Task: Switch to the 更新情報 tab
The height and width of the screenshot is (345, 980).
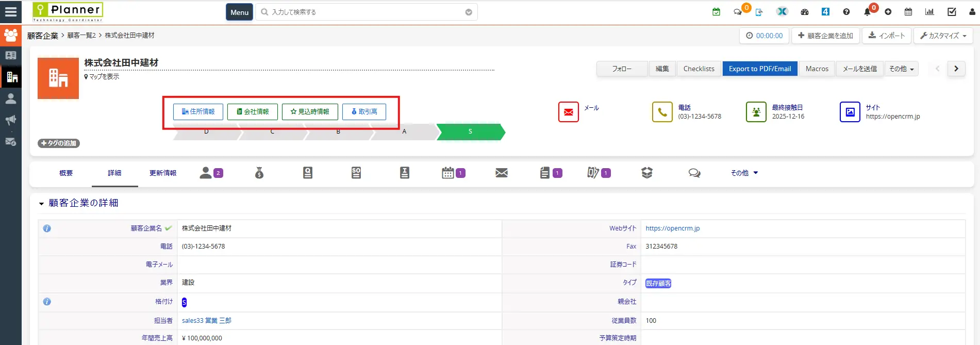Action: click(163, 173)
